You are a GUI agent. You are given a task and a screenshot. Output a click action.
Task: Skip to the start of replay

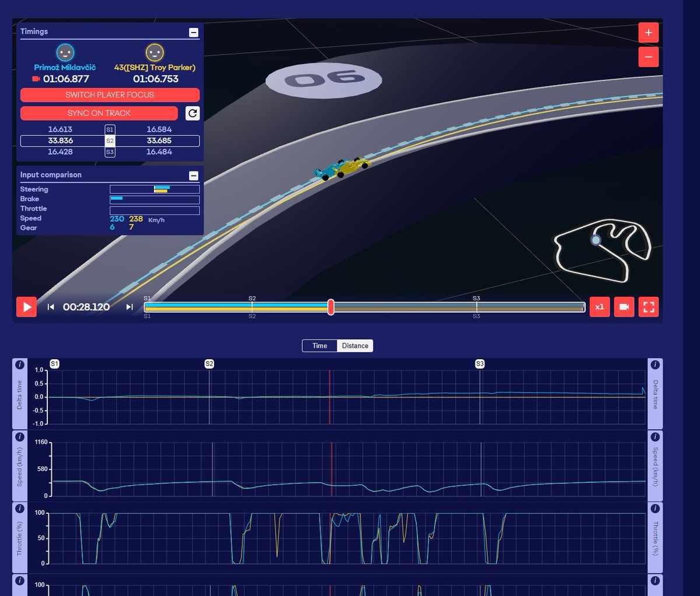coord(51,307)
